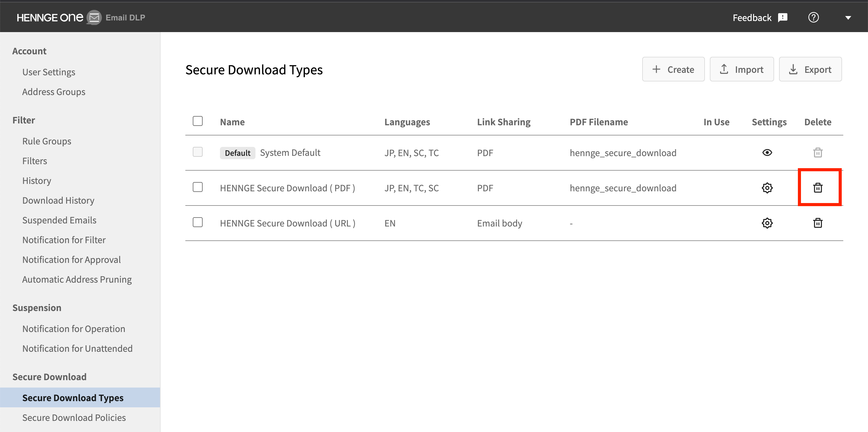Open settings gear for HENNGE Secure Download ( URL )
The height and width of the screenshot is (432, 868).
[767, 223]
